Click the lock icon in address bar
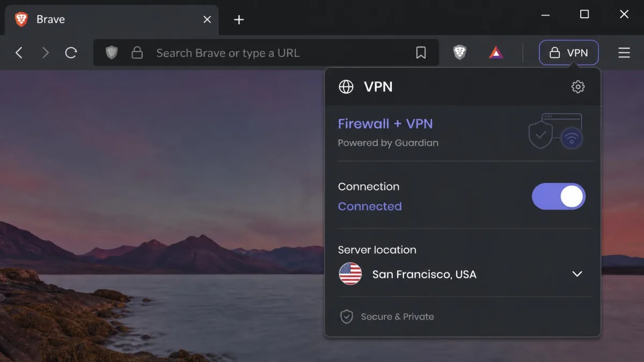The image size is (644, 362). [137, 53]
